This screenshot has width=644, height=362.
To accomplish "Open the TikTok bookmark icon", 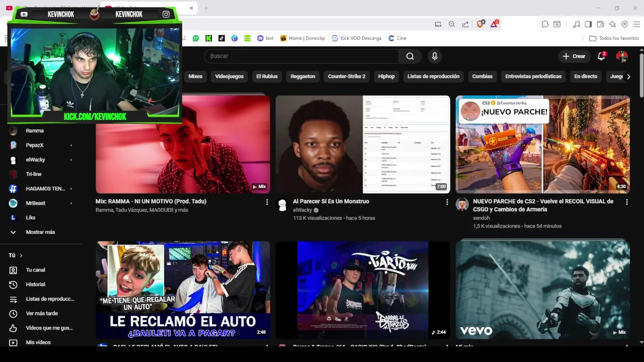I will 221,38.
